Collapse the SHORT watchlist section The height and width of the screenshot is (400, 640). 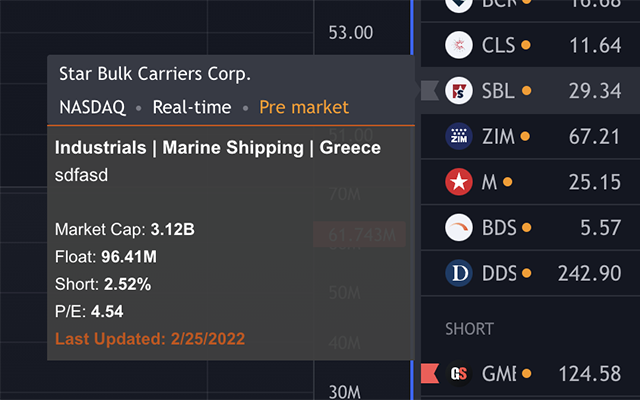pos(470,328)
